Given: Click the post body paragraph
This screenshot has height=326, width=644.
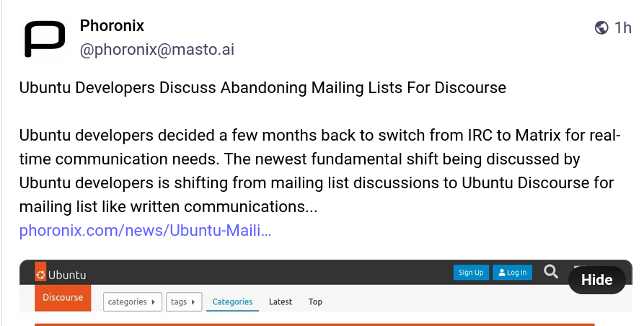Looking at the screenshot, I should point(317,172).
